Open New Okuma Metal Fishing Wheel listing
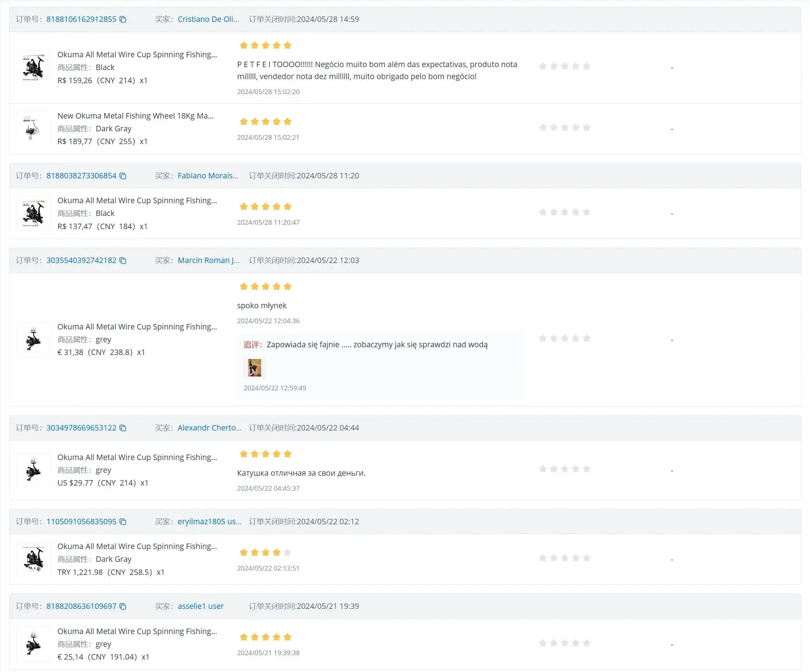Viewport: 810px width, 672px height. point(135,116)
